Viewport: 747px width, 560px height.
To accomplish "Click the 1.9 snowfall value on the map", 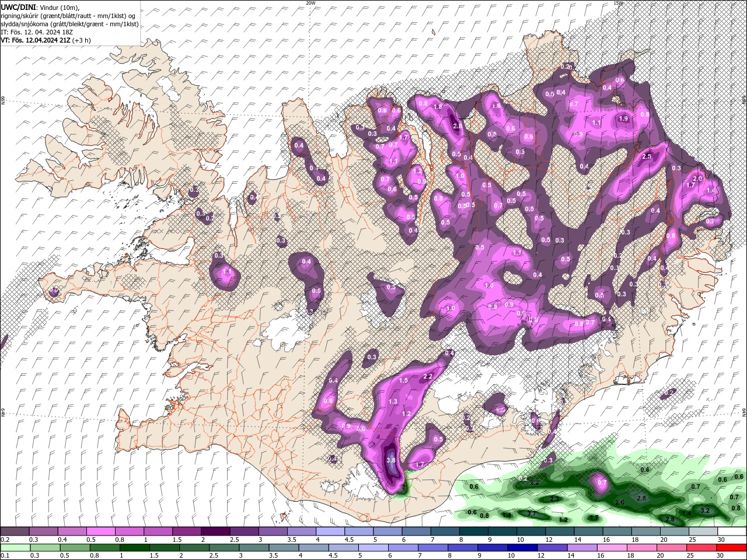I will [623, 118].
